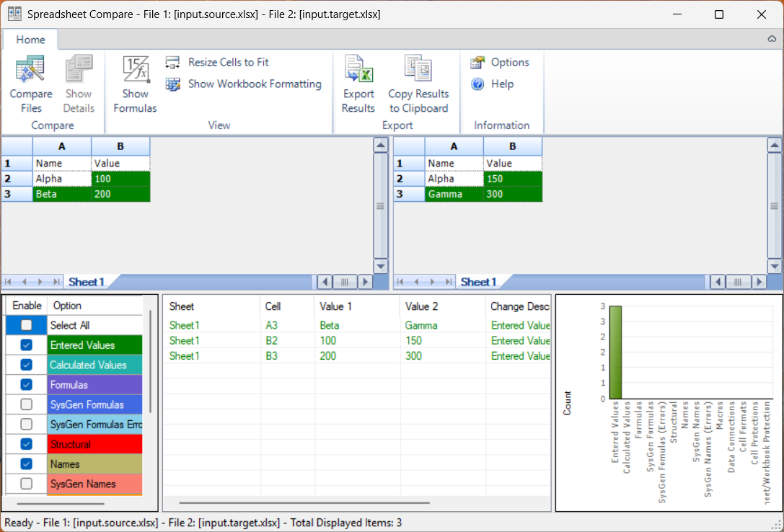Collapse the ribbon with the chevron
The image size is (784, 532).
[771, 40]
